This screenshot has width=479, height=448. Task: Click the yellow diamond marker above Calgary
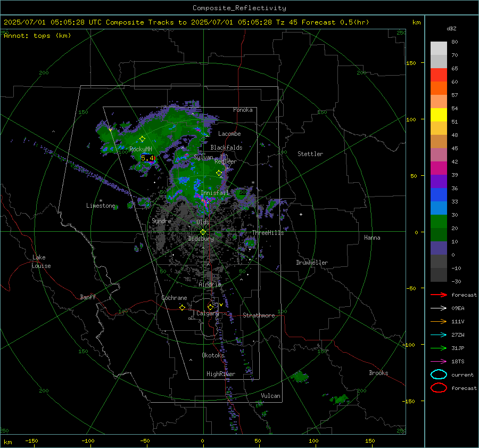tap(210, 307)
